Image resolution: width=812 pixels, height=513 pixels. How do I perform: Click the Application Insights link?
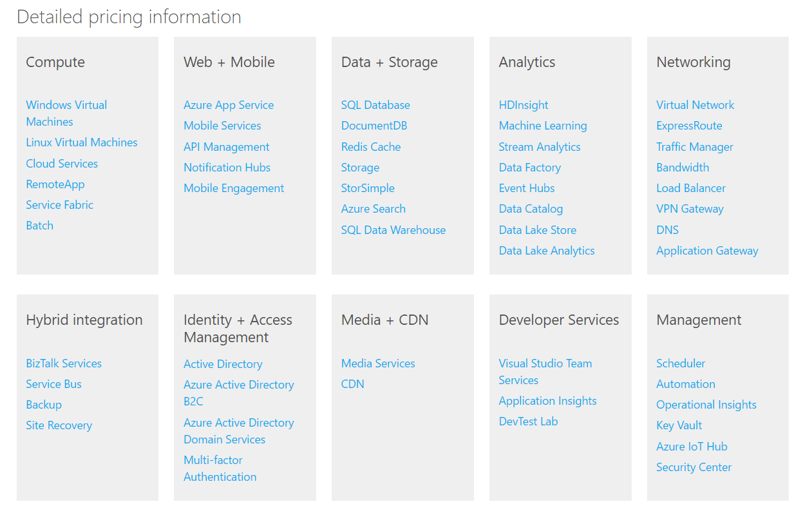point(547,400)
